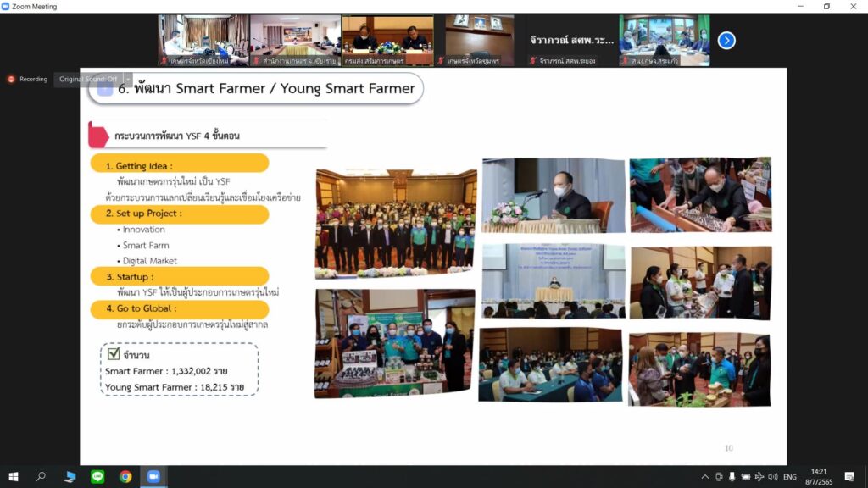Launch Google Chrome from the taskbar
868x488 pixels.
click(x=125, y=477)
